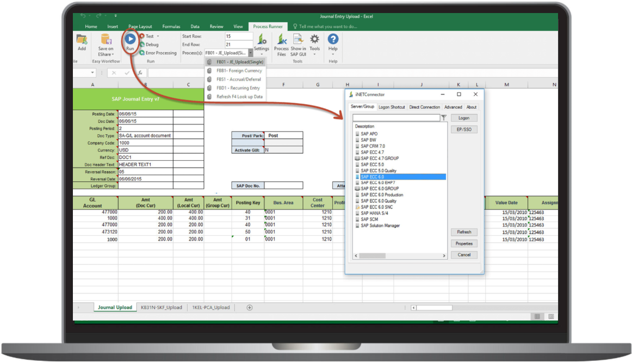Click the formula bar enter checkmark icon
This screenshot has width=632, height=364.
(127, 73)
